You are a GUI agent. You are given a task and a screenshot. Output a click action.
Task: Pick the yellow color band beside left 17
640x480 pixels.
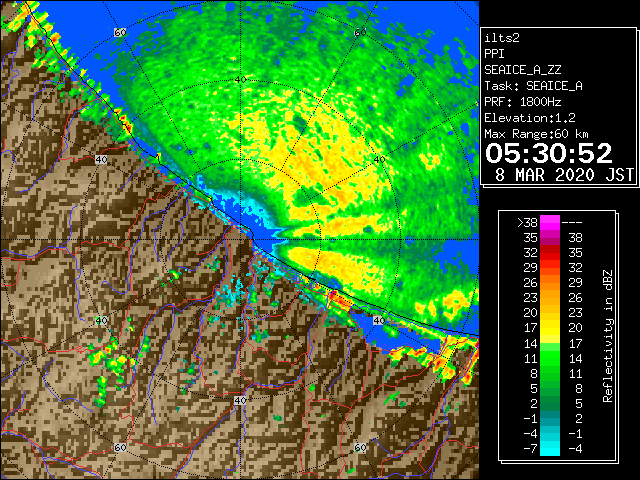(549, 328)
